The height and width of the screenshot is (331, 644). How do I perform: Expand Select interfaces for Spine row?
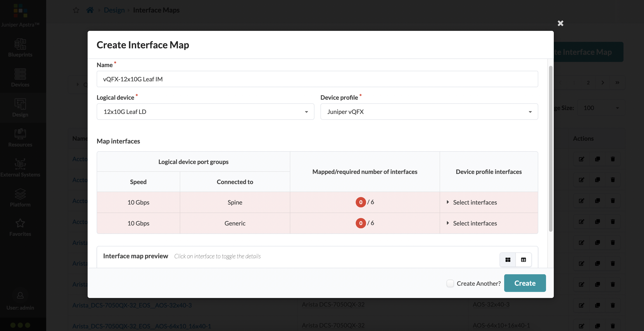tap(472, 202)
